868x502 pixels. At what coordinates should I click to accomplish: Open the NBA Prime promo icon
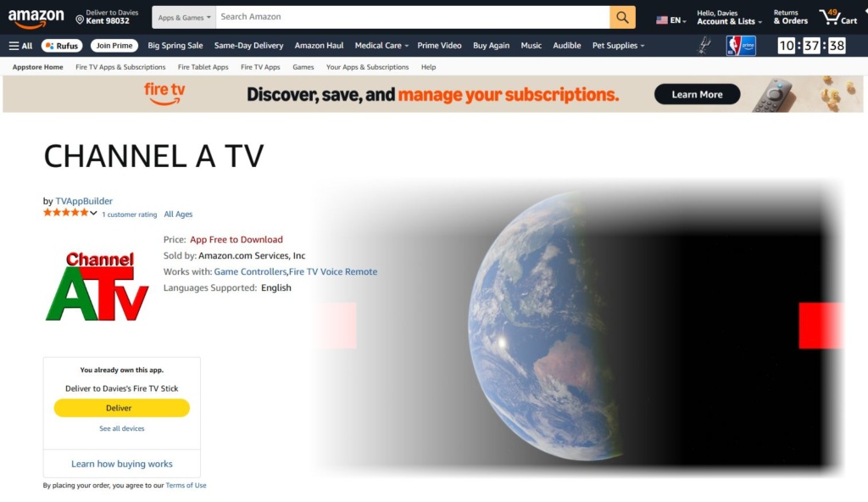click(x=741, y=46)
